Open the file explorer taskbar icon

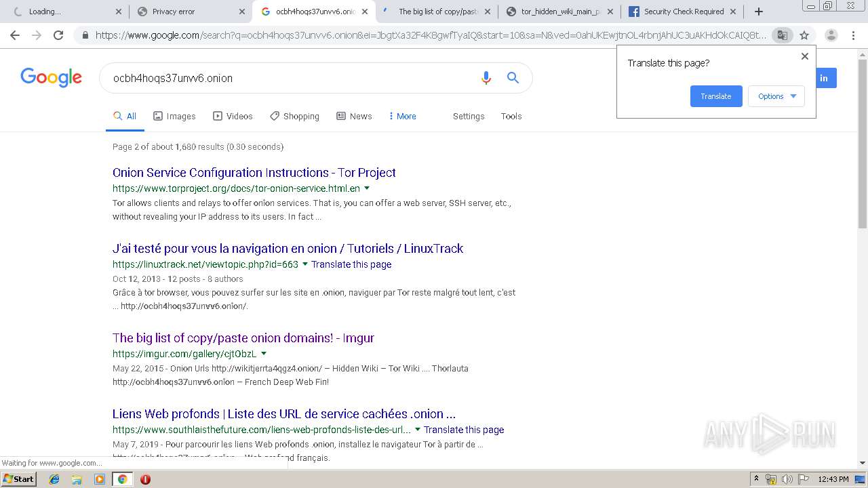(x=77, y=479)
